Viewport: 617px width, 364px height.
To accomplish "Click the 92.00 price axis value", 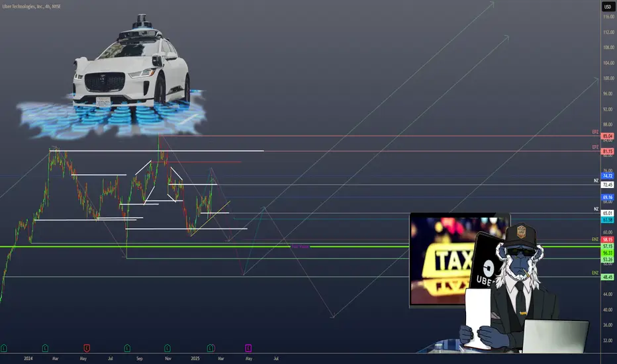I will click(608, 109).
